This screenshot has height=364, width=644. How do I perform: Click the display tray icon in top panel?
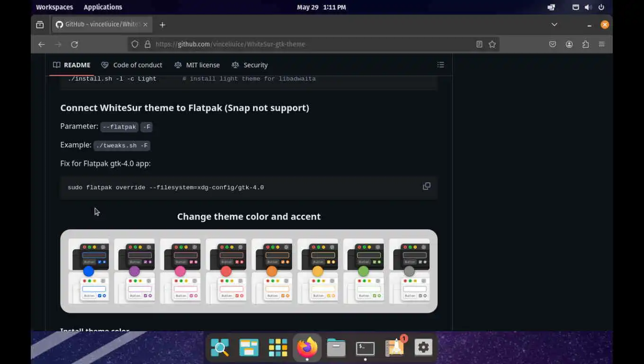pyautogui.click(x=551, y=7)
